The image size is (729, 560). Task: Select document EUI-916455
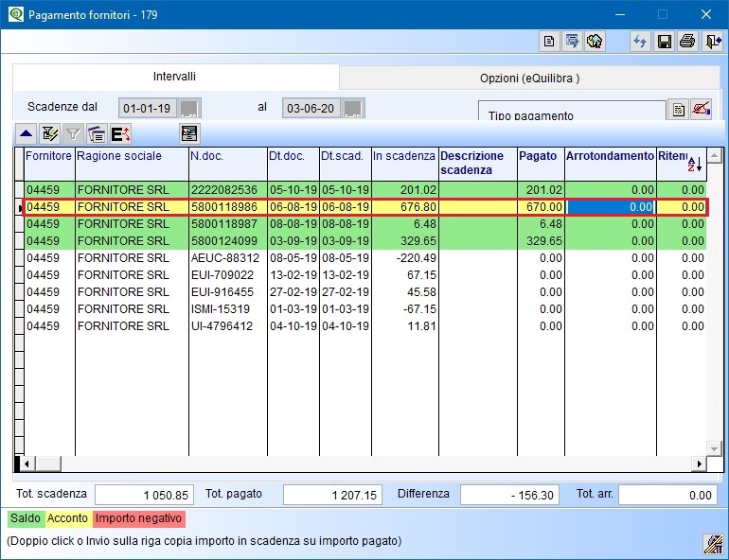point(228,292)
